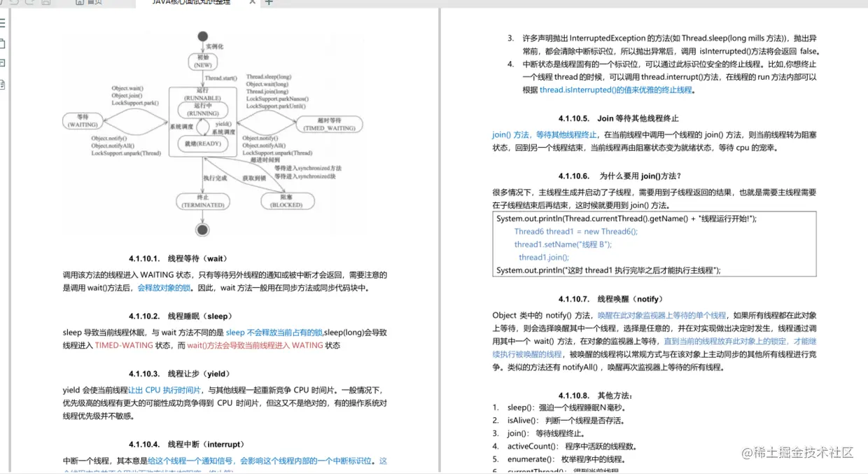Click numbered item 4 中断状态是线程固有的一个标识位
Viewport: 868px width, 474px height.
664,77
